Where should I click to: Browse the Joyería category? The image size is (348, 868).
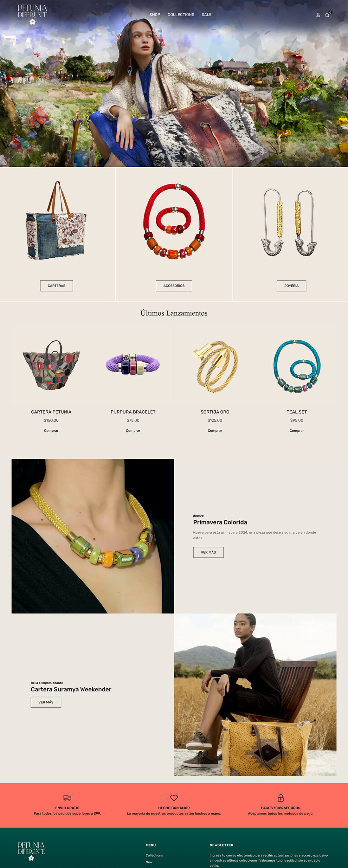click(x=291, y=286)
